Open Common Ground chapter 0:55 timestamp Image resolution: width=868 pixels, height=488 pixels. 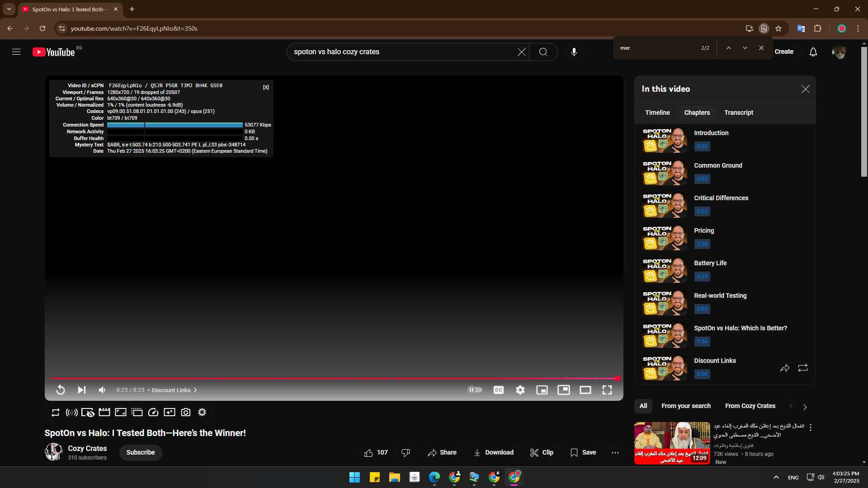coord(702,179)
